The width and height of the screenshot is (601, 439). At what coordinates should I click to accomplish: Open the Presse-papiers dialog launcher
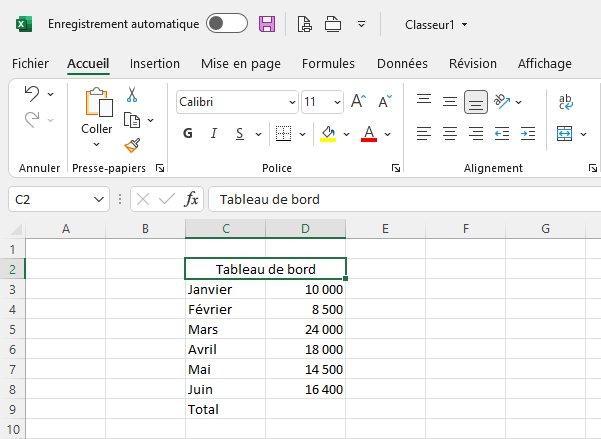(160, 168)
